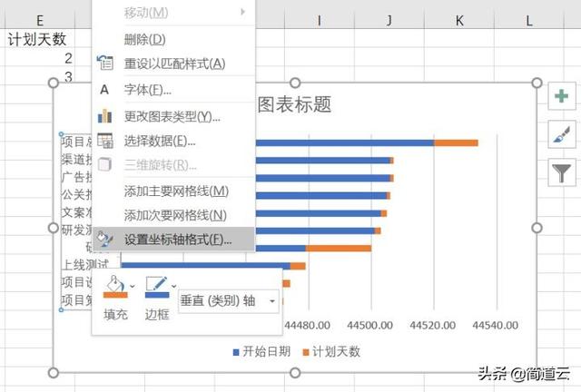
Task: Click the change chart type icon
Action: [x=105, y=116]
